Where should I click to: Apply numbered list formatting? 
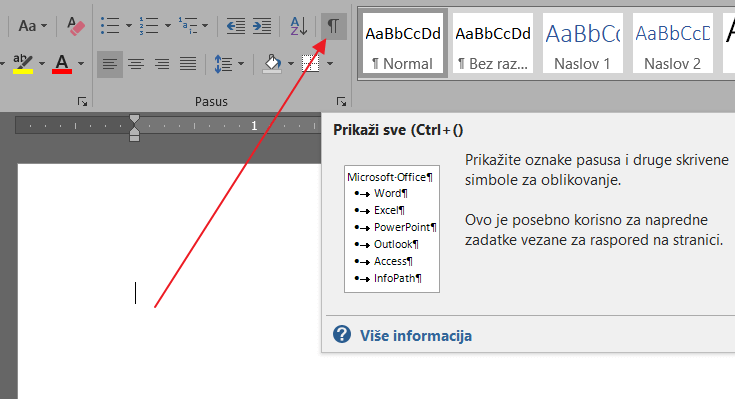tap(149, 26)
